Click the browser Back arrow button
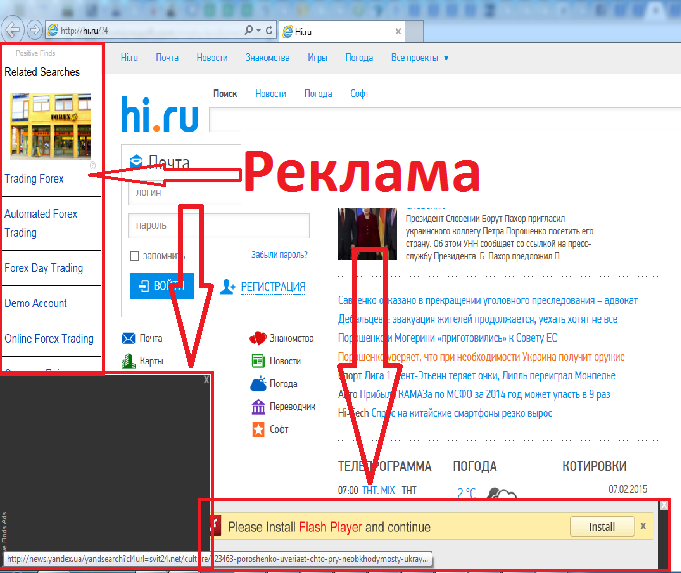 pos(14,29)
